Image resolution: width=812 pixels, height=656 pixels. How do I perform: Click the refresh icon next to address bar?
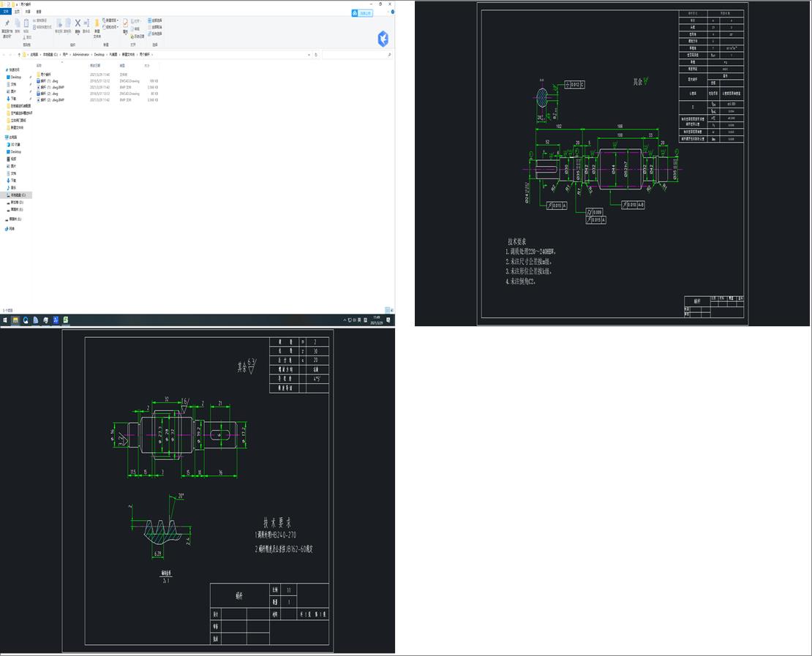316,54
